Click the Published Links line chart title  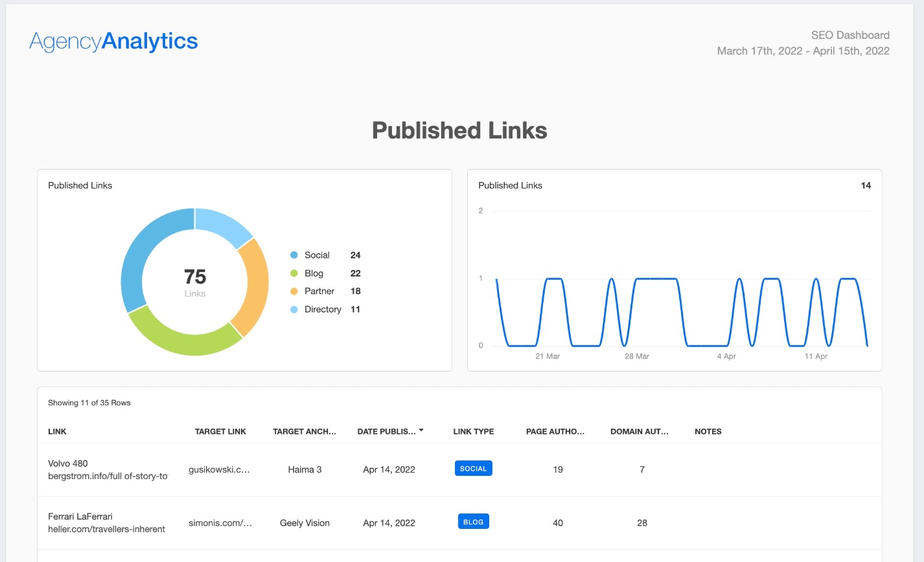[x=511, y=186]
